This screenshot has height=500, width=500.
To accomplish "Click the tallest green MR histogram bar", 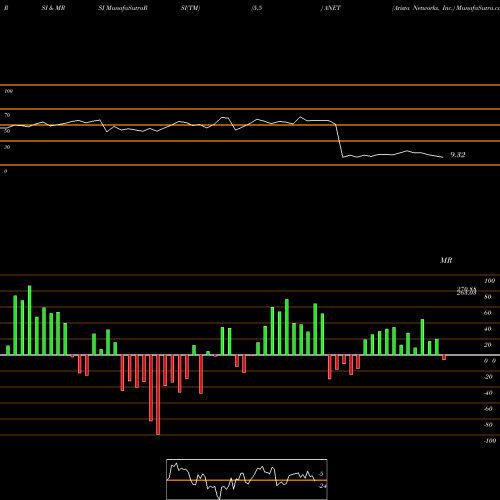I will coord(30,320).
